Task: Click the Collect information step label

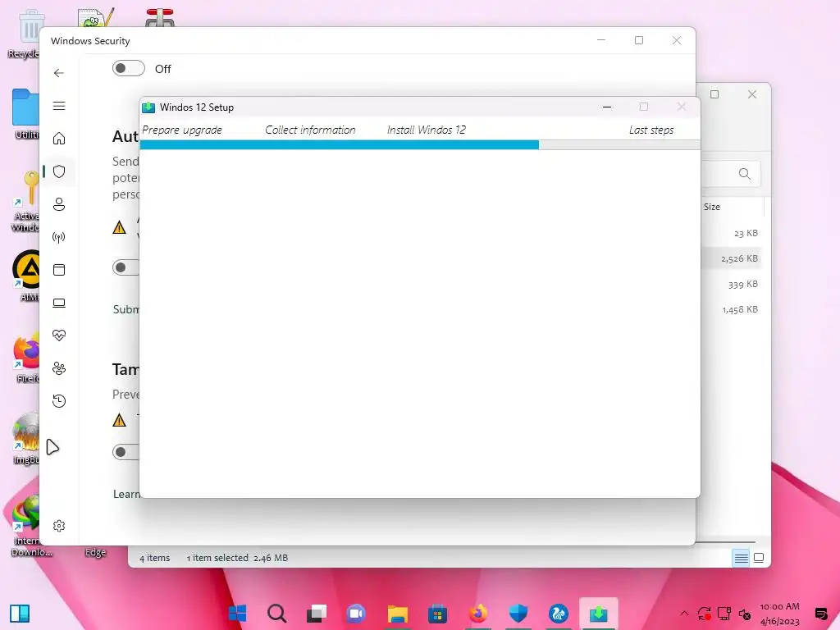Action: point(310,130)
